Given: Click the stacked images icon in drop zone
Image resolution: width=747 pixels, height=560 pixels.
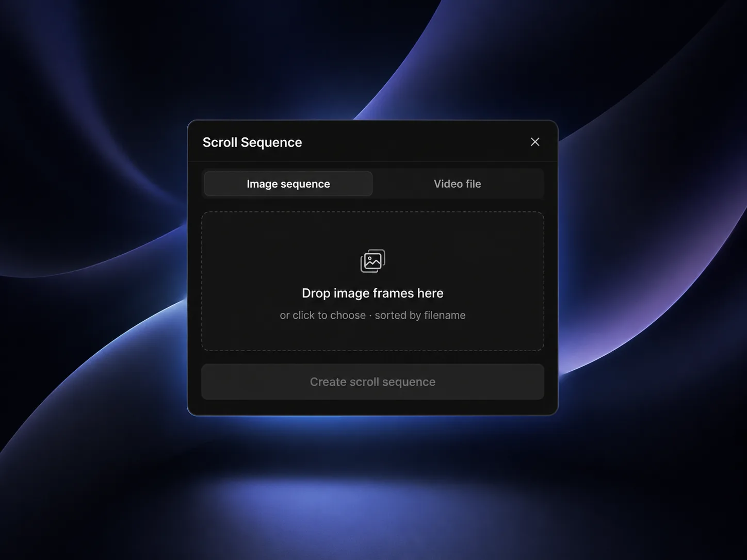Looking at the screenshot, I should click(x=372, y=261).
